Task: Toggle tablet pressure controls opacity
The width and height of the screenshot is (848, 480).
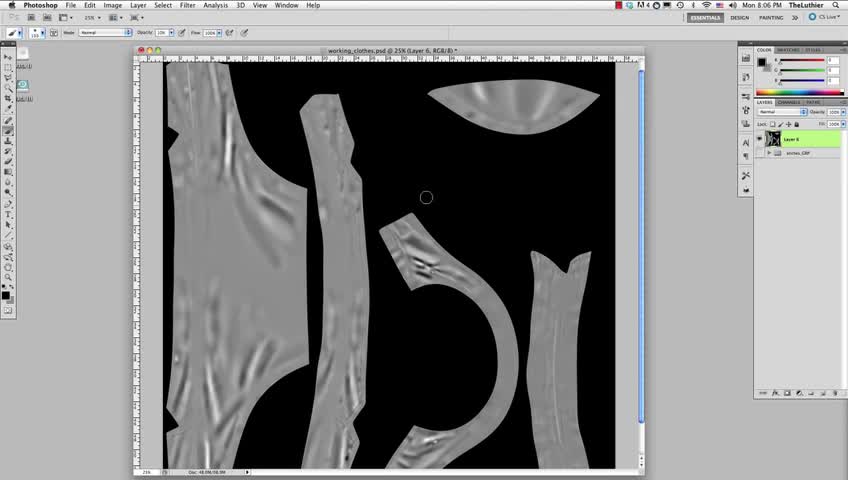Action: click(182, 33)
